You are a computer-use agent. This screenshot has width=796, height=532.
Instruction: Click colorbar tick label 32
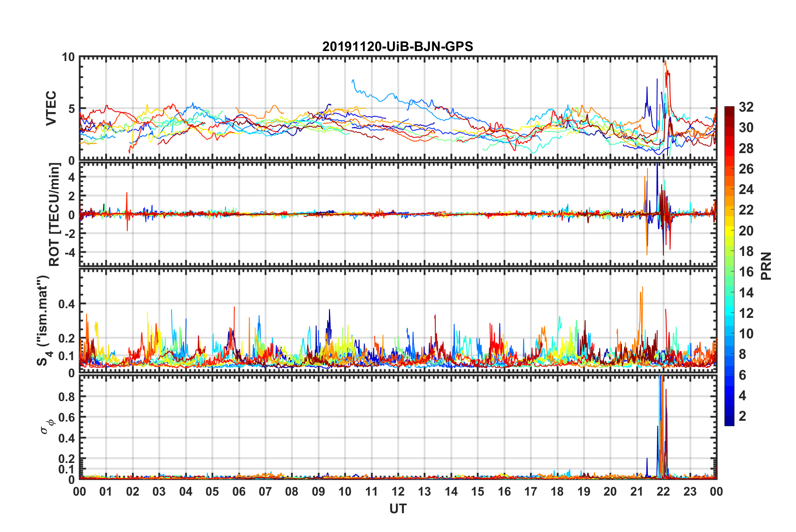click(746, 107)
